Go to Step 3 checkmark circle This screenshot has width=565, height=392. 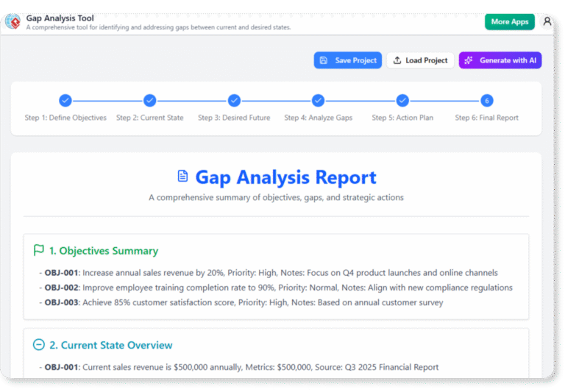[234, 101]
